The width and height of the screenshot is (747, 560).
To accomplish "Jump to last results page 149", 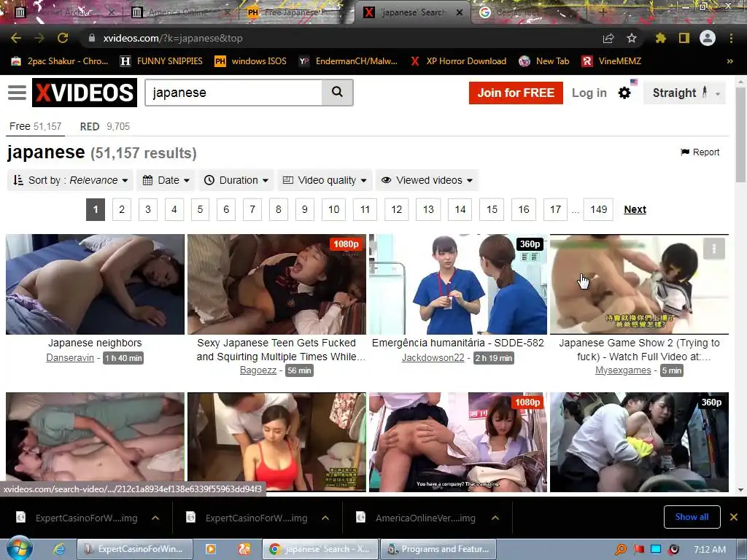I will coord(599,209).
